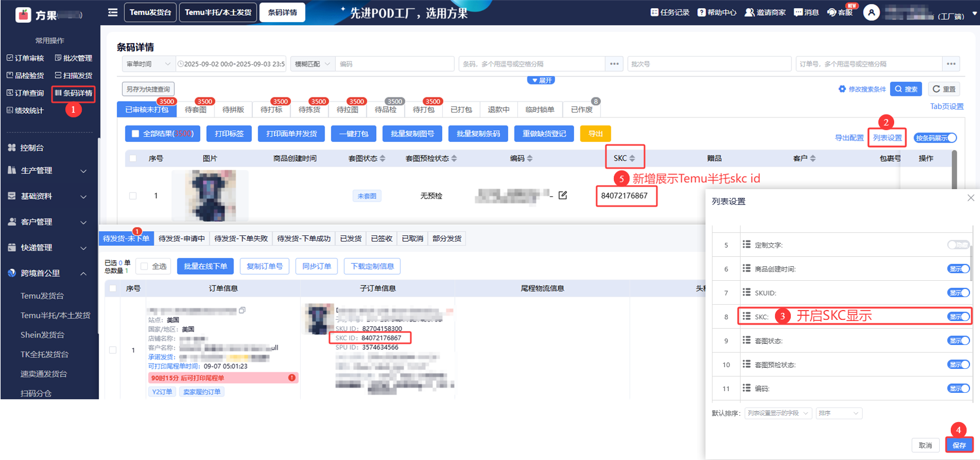Turn on the SKC display switch
The width and height of the screenshot is (980, 460).
(x=958, y=316)
